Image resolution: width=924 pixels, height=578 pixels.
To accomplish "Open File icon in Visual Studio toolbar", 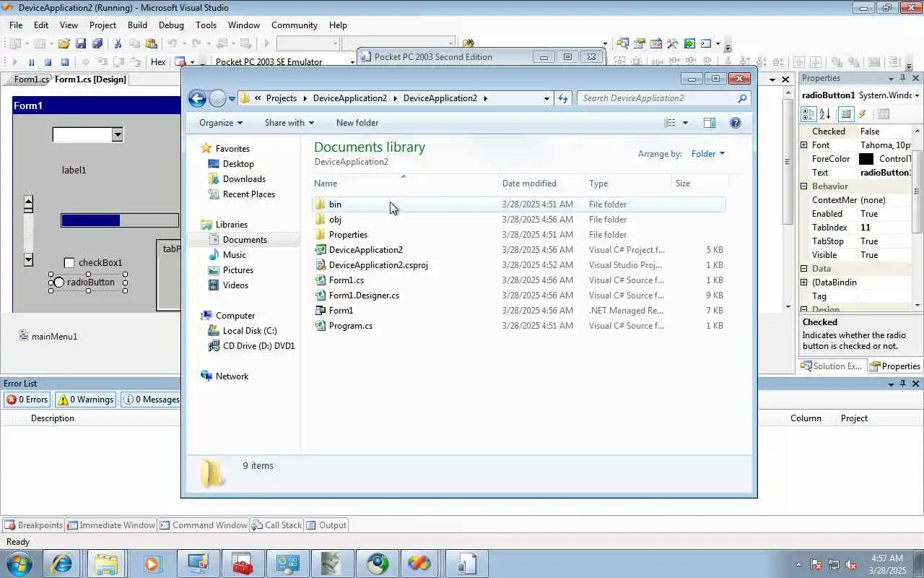I will coord(64,43).
